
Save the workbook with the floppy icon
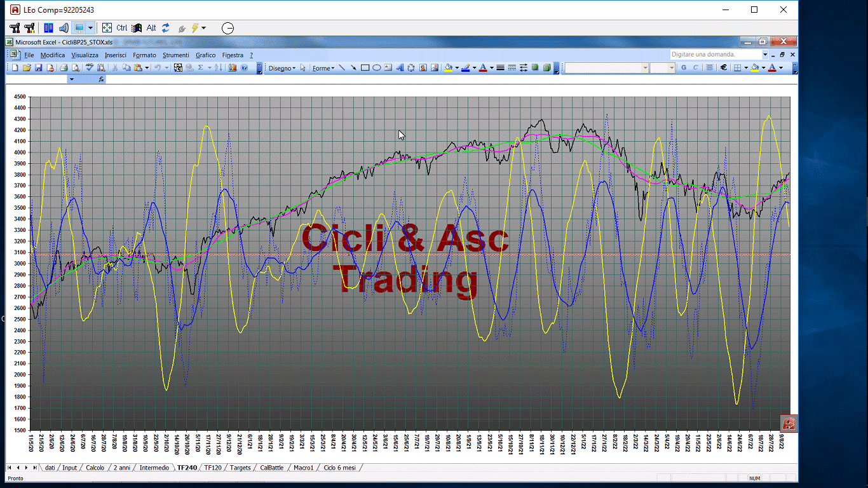pos(39,67)
